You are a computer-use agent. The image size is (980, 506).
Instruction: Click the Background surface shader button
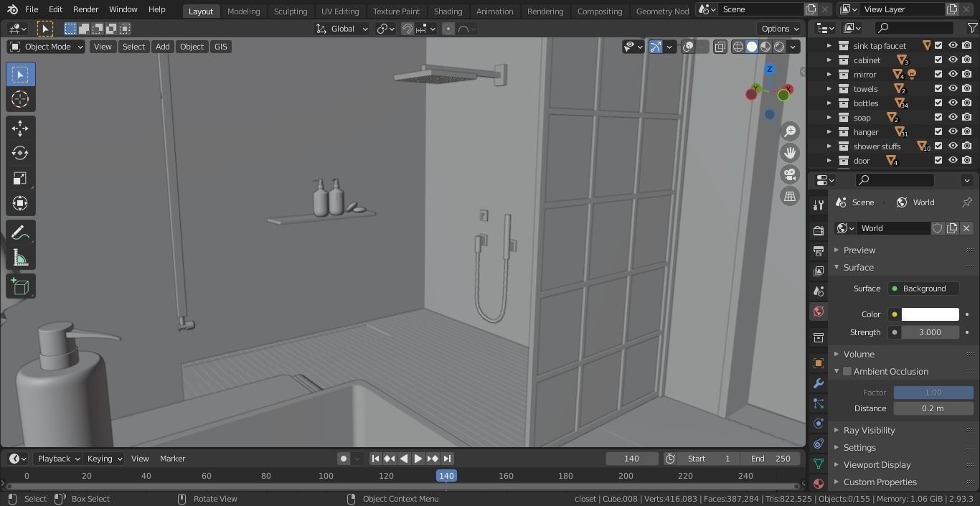[x=923, y=289]
